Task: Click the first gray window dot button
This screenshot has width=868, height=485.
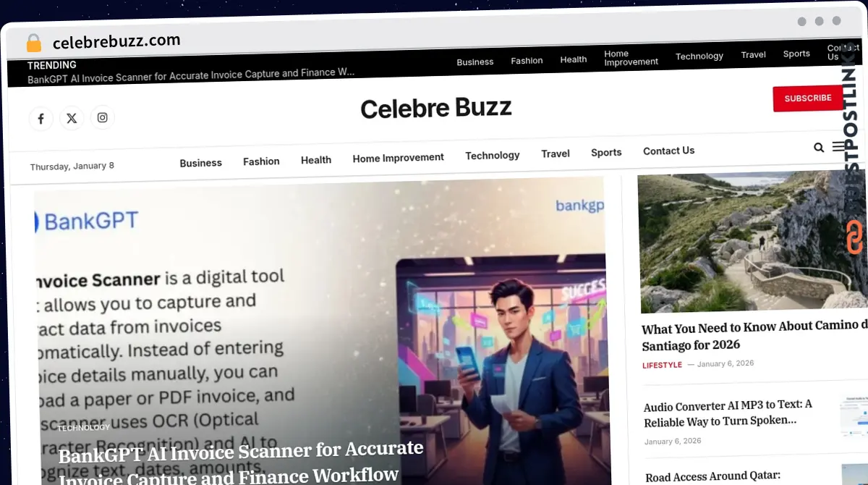Action: [801, 22]
